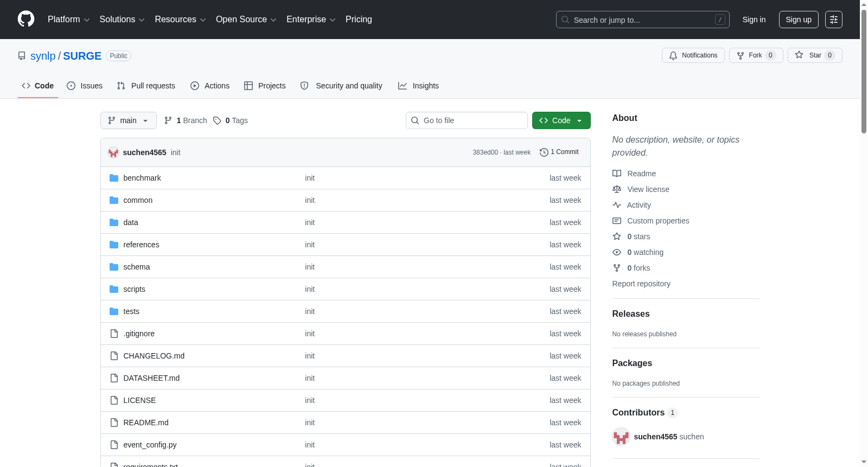
Task: Click the scripts folder icon
Action: pyautogui.click(x=114, y=289)
